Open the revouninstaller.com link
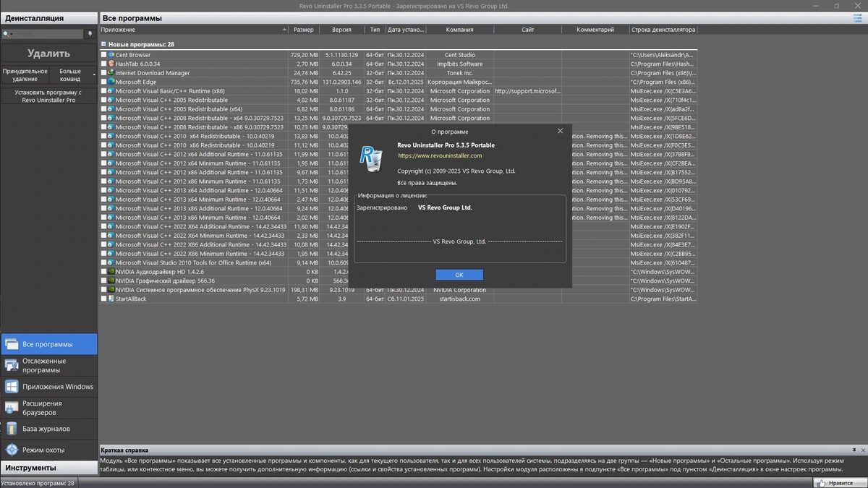Viewport: 868px width, 488px height. 439,155
